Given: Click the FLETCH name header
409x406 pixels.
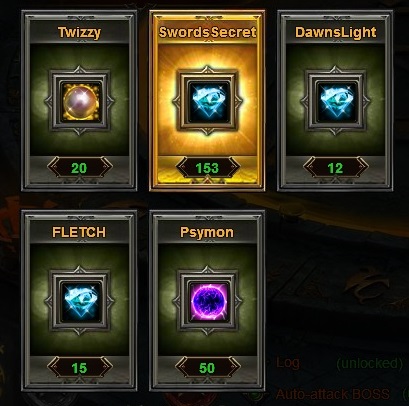Looking at the screenshot, I should coord(79,232).
